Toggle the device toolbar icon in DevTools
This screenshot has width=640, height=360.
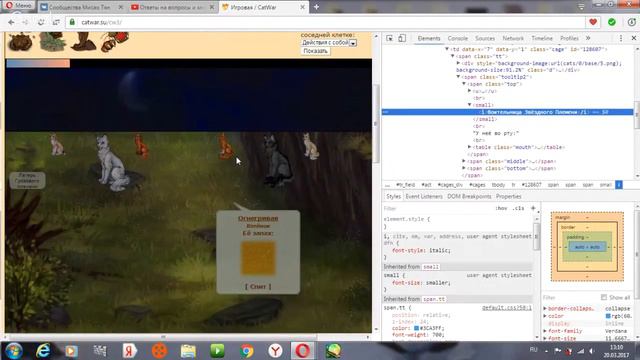click(402, 38)
